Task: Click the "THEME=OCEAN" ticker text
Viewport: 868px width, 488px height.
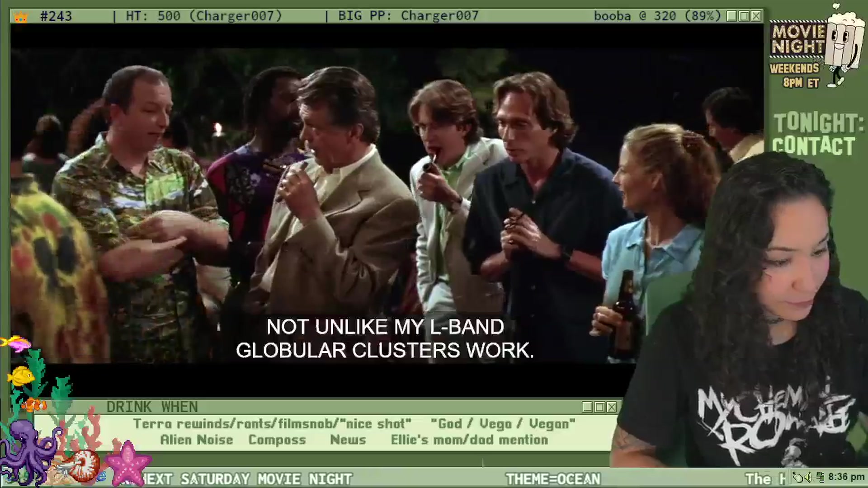Action: [x=553, y=479]
